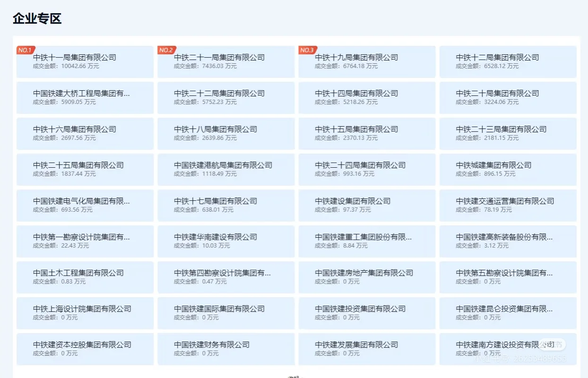The image size is (588, 378).
Task: Select the 中铁第五勘察设计院集团 card
Action: point(508,277)
